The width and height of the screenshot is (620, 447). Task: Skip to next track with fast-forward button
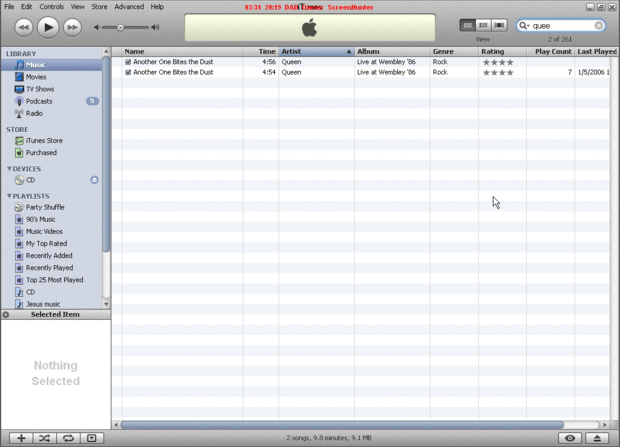(x=72, y=27)
